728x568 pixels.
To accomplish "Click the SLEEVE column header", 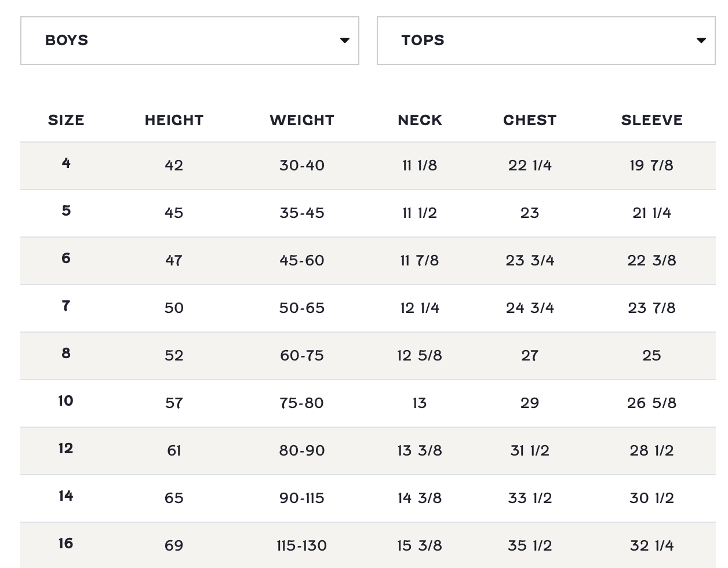I will click(651, 120).
